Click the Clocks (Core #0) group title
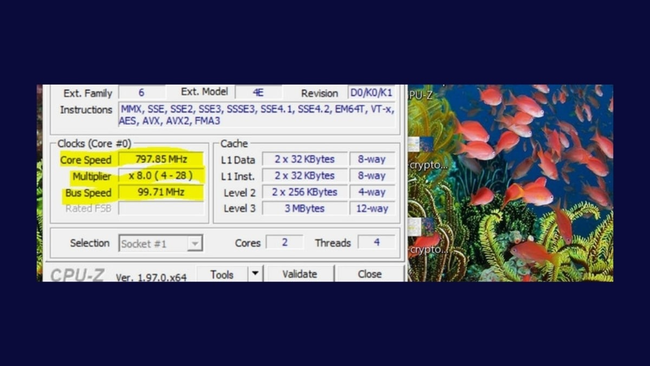650x366 pixels. tap(94, 143)
